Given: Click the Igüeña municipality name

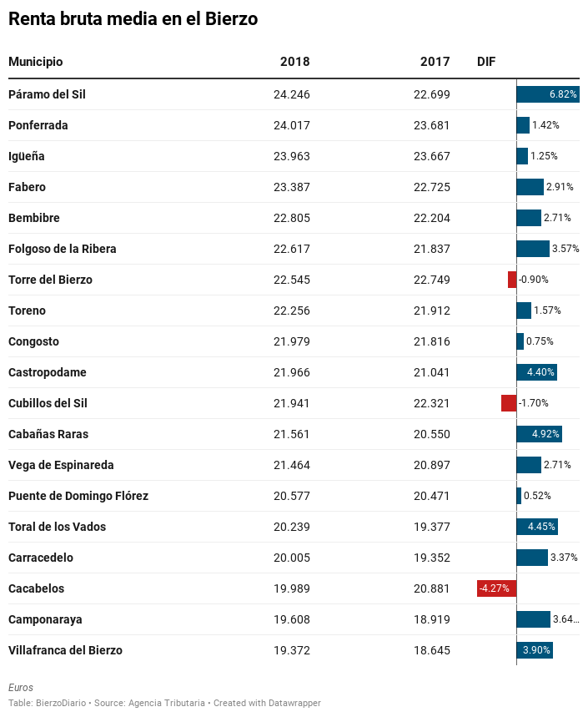Looking at the screenshot, I should click(27, 156).
